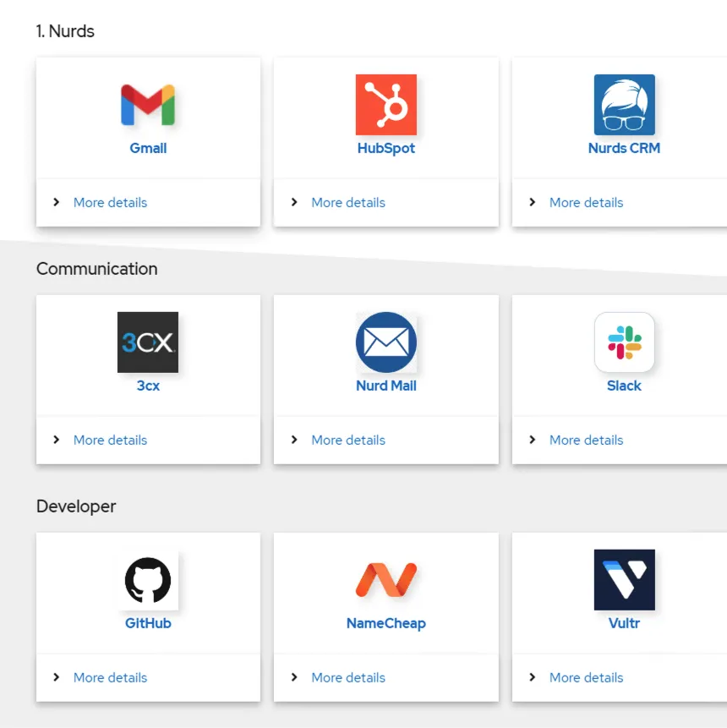Open the Slack logo icon
727x728 pixels.
pyautogui.click(x=624, y=342)
